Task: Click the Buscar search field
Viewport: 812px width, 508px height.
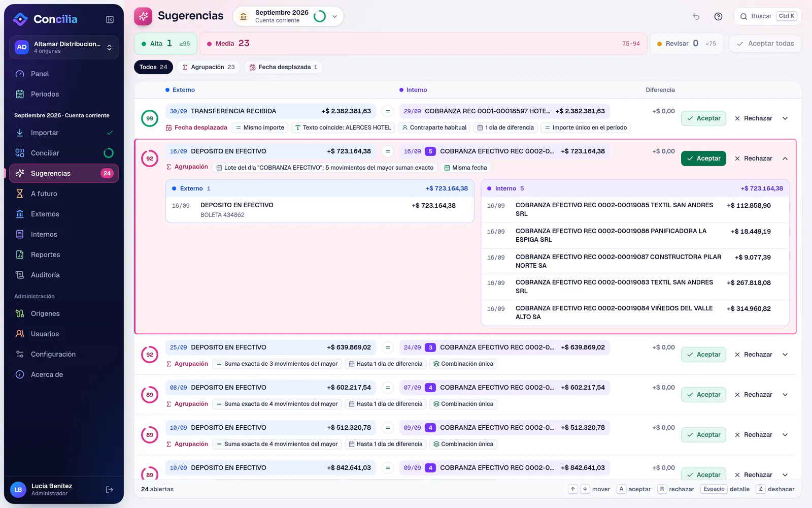Action: pyautogui.click(x=768, y=16)
